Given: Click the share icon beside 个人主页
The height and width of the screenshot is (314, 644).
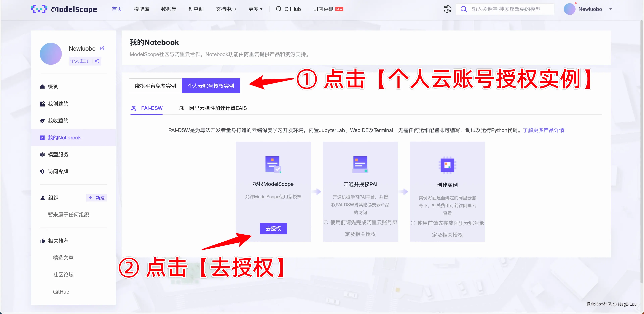Looking at the screenshot, I should [x=97, y=61].
